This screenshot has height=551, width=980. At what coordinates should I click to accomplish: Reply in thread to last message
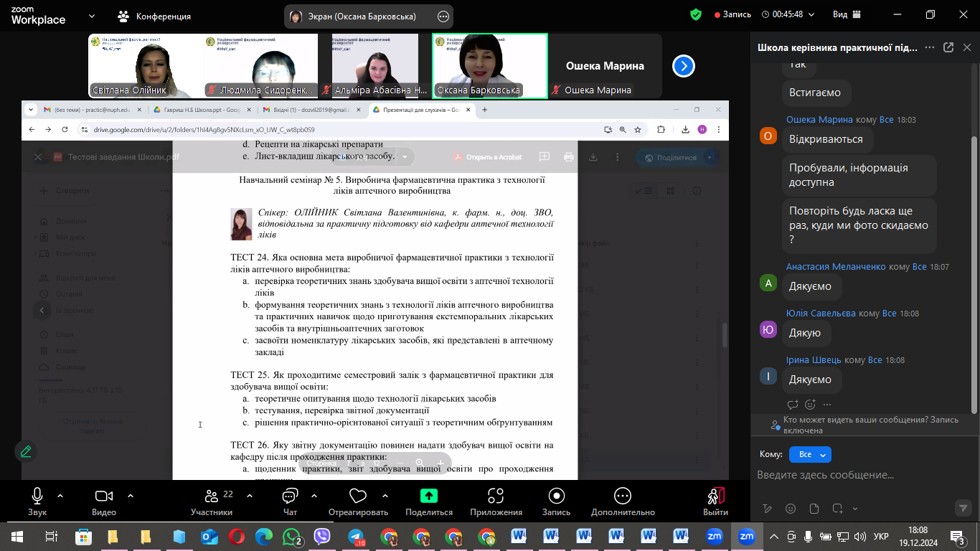(x=793, y=405)
